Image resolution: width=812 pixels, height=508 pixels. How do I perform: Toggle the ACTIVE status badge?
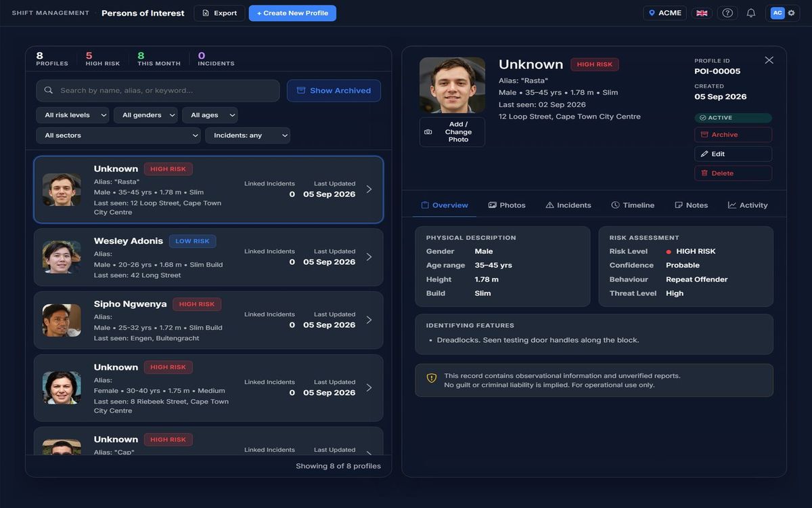click(733, 118)
